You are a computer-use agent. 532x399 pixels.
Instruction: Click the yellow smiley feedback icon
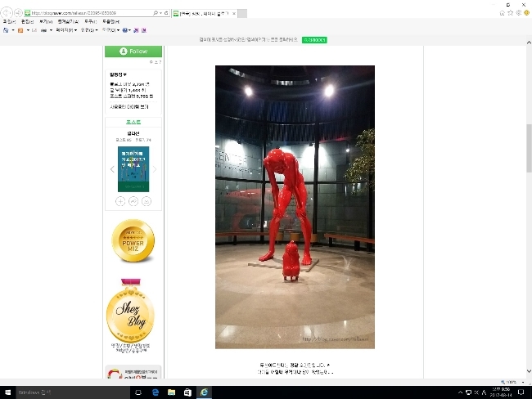pyautogui.click(x=526, y=13)
